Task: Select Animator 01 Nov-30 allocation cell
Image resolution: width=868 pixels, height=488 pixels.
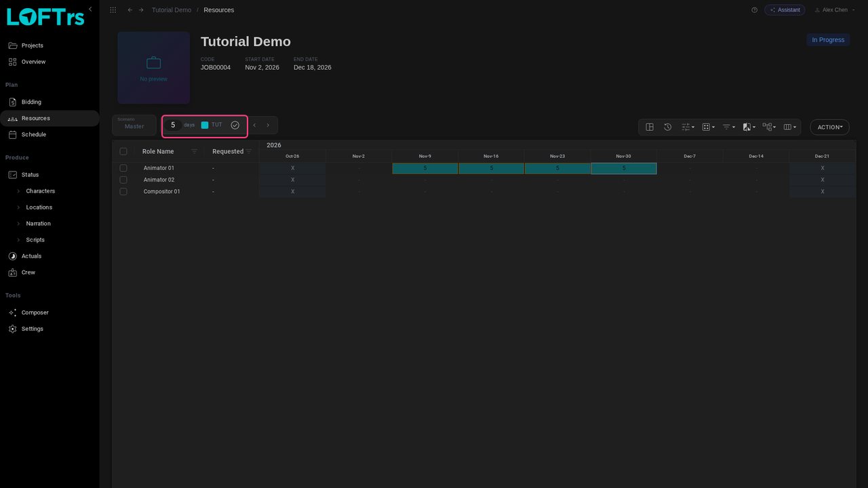Action: point(624,168)
